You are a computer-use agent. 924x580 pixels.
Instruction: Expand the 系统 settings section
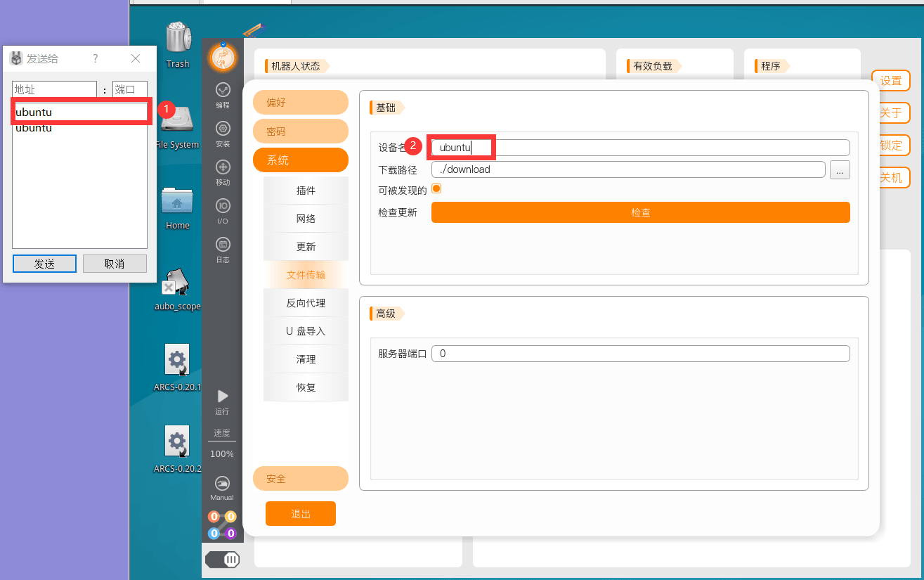[x=301, y=160]
